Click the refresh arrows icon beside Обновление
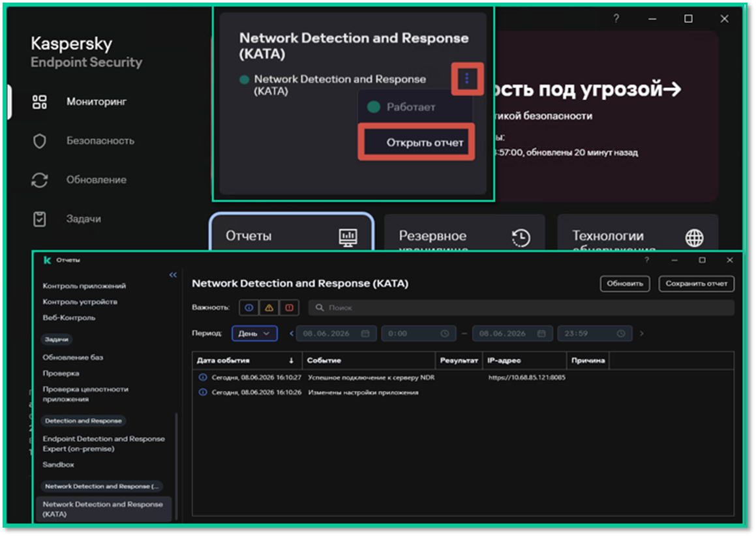 [40, 180]
